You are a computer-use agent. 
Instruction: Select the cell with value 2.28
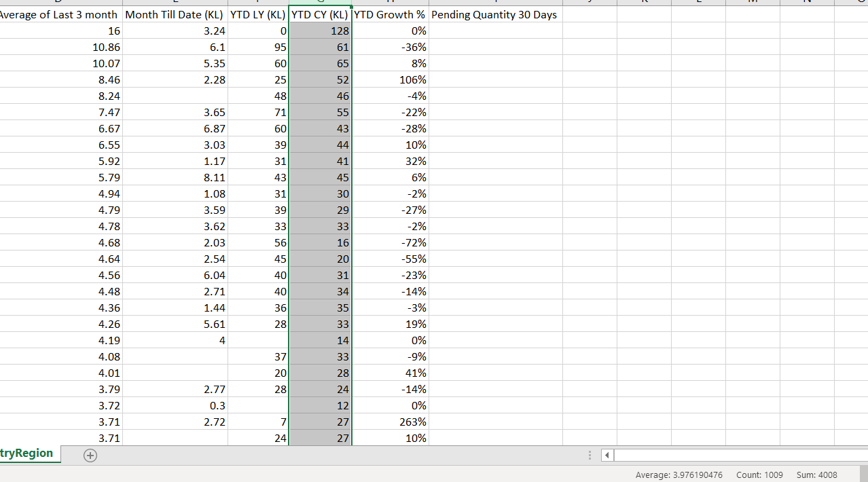175,79
